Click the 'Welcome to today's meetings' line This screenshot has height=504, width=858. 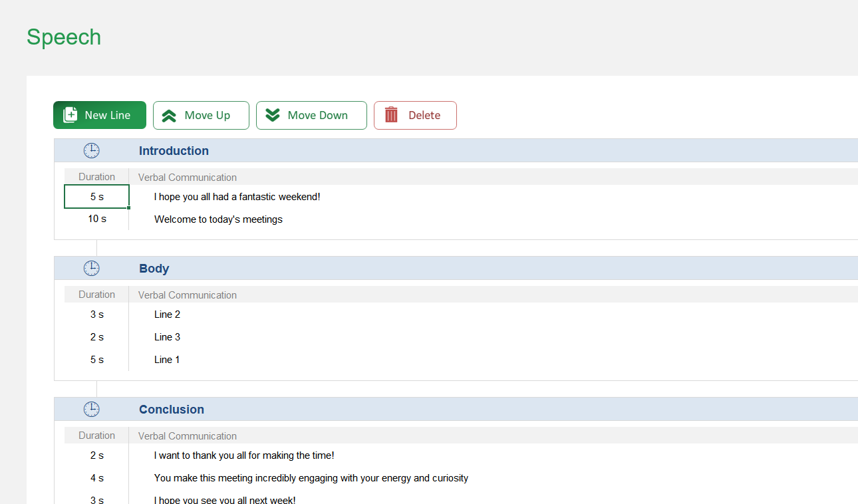pos(218,219)
